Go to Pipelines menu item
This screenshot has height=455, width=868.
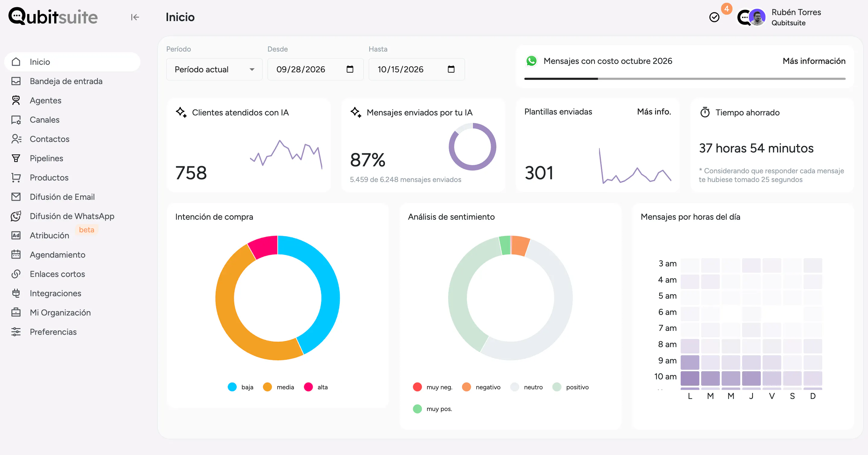(x=72, y=158)
